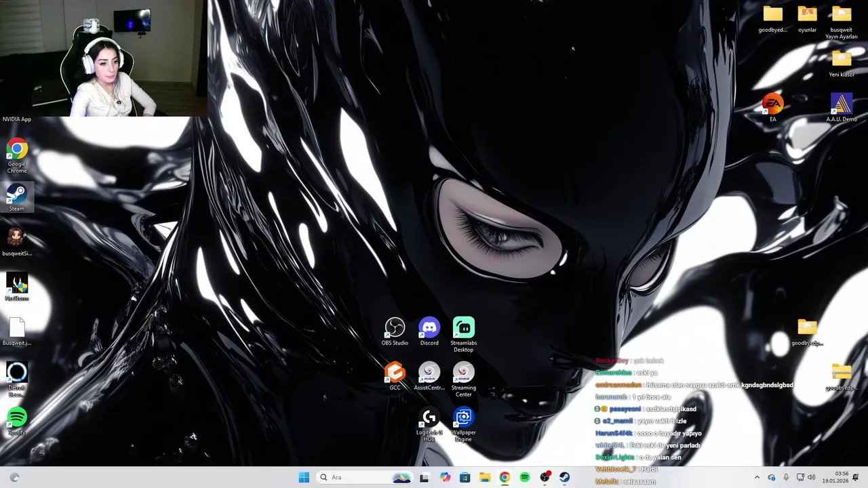Image resolution: width=868 pixels, height=488 pixels.
Task: Click the microphone icon in system tray
Action: [786, 477]
